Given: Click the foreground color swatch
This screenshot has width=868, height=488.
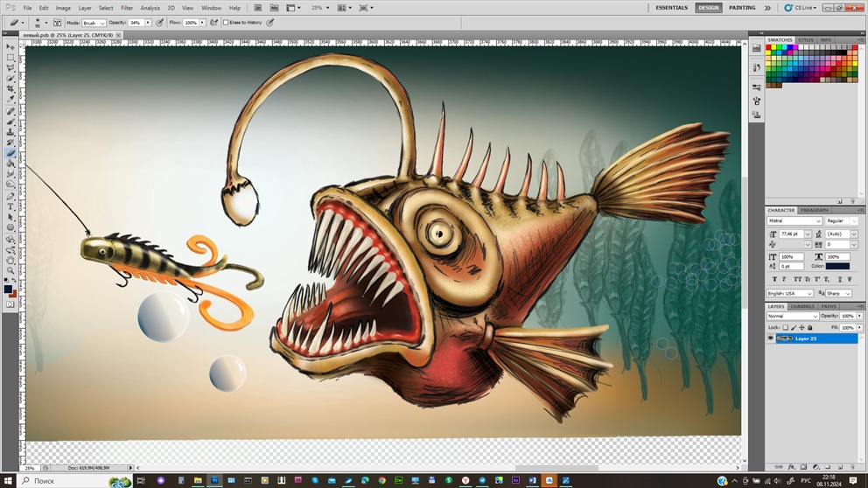Looking at the screenshot, I should (x=8, y=289).
